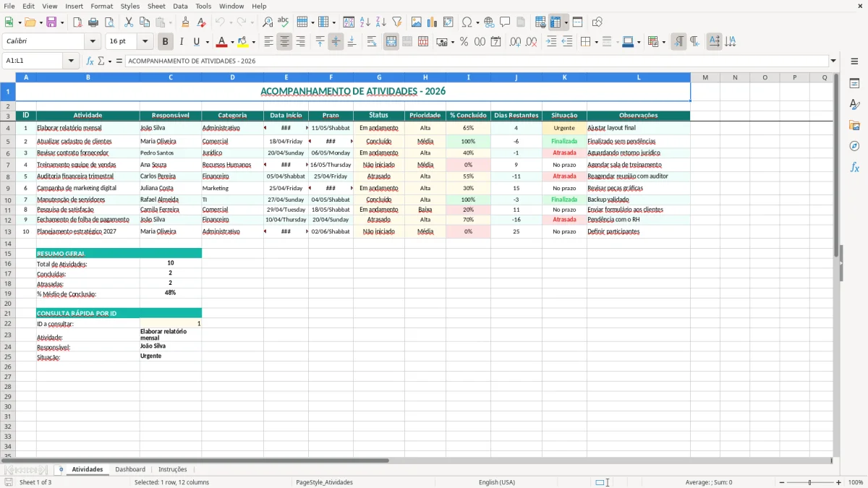
Task: Open the Sheet menu
Action: (x=156, y=6)
